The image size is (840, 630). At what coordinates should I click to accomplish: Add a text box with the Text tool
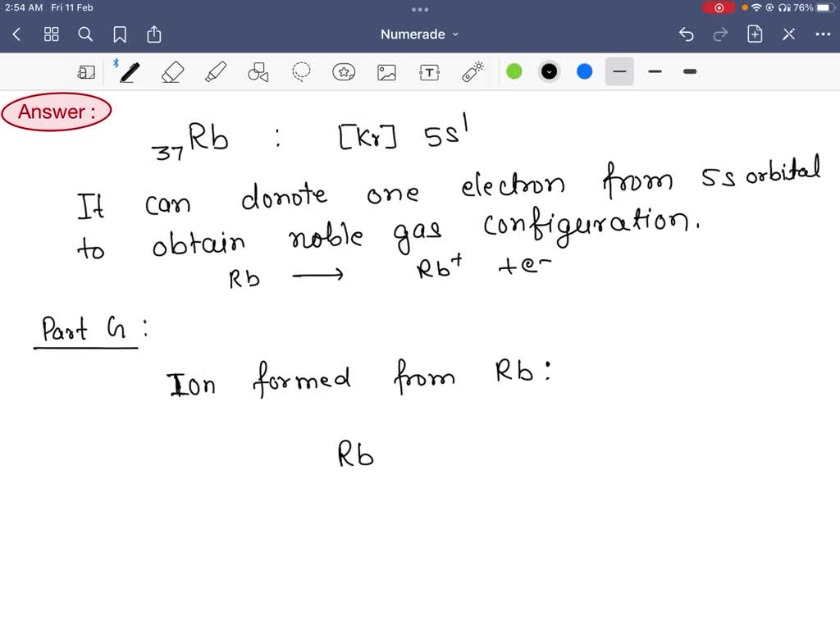coord(429,72)
